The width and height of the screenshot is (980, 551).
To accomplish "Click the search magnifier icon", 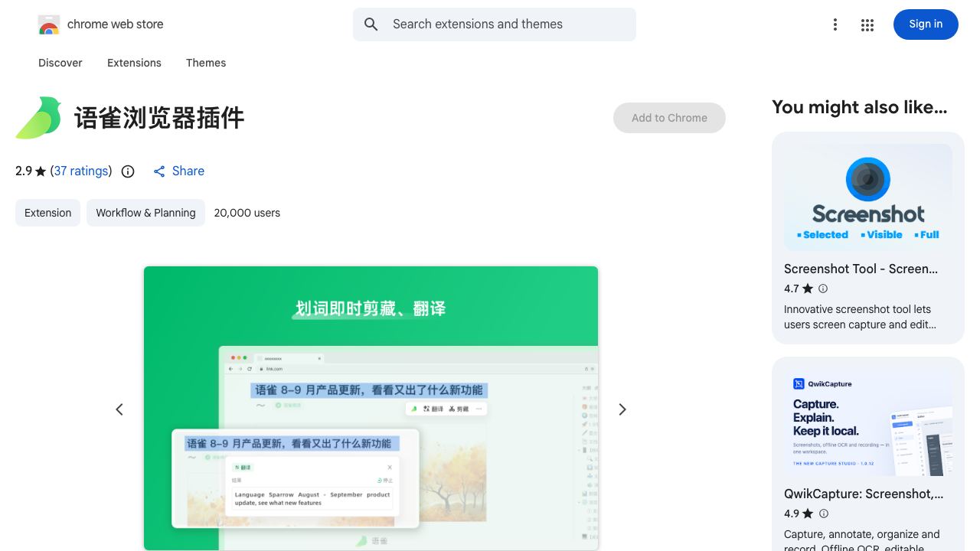I will [x=371, y=24].
